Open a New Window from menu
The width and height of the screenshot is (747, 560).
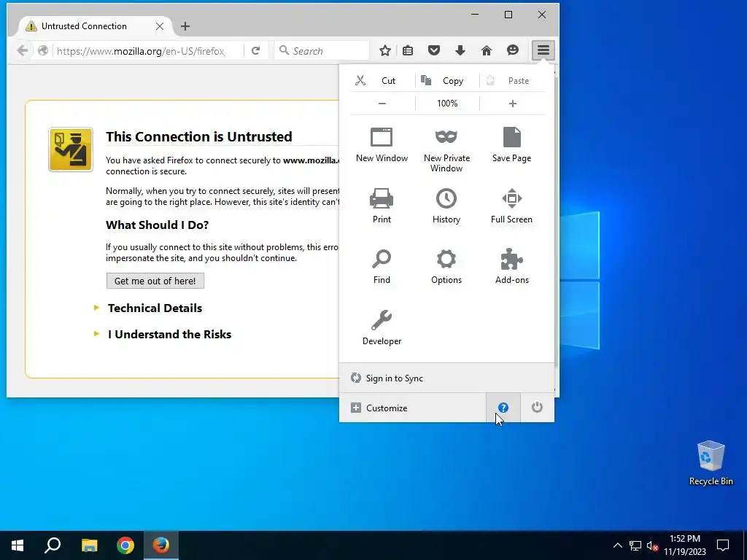click(382, 145)
